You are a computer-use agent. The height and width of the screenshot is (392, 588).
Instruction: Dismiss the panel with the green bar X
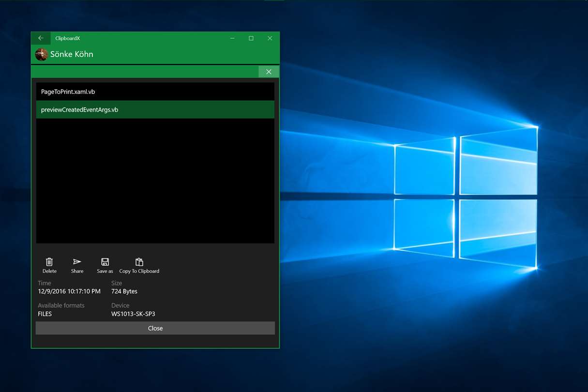[269, 72]
